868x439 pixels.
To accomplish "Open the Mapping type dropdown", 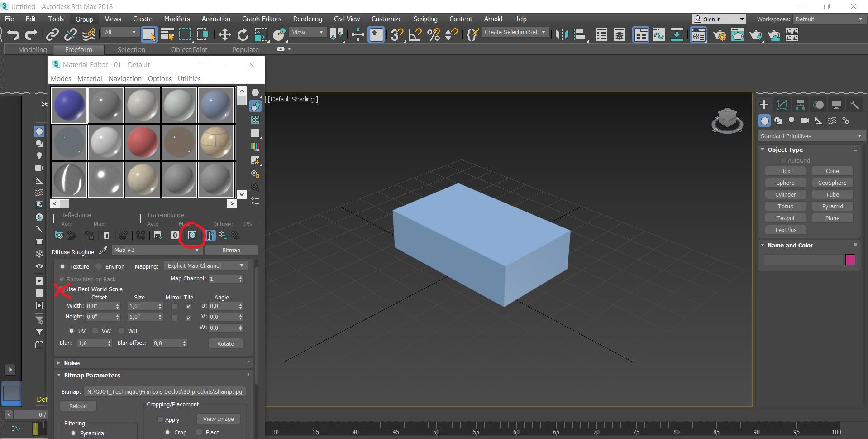I will [x=205, y=266].
